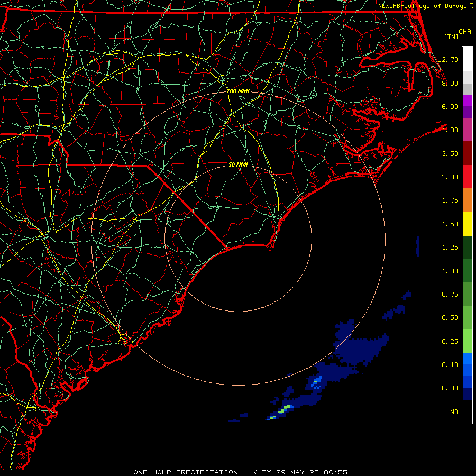Image resolution: width=476 pixels, height=476 pixels.
Task: Click the ND legend label
Action: coord(454,412)
